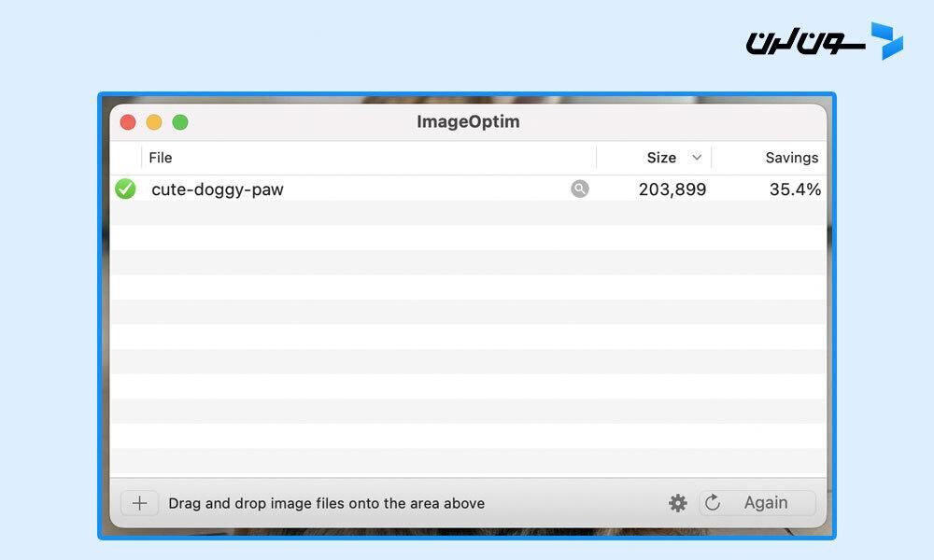This screenshot has height=560, width=934.
Task: Minimize the ImageOptim window with the yellow button
Action: click(154, 122)
